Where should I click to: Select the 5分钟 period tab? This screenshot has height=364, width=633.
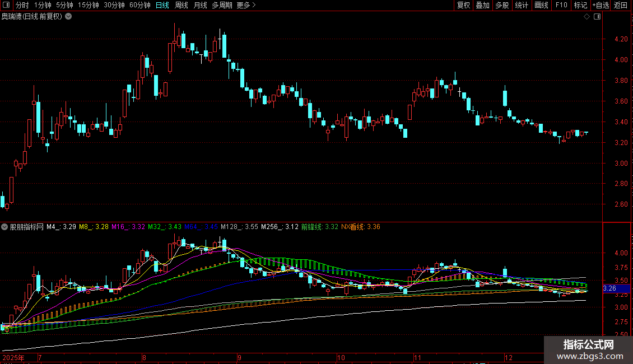pos(64,5)
